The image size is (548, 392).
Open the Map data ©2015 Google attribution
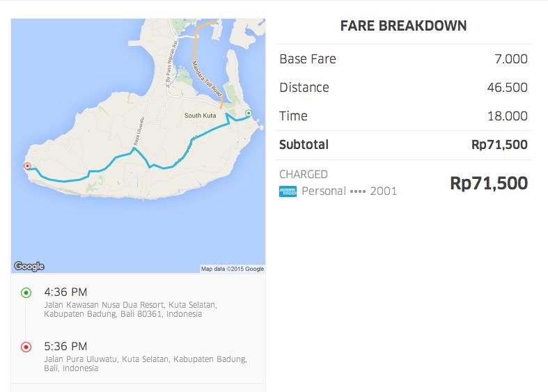(232, 269)
